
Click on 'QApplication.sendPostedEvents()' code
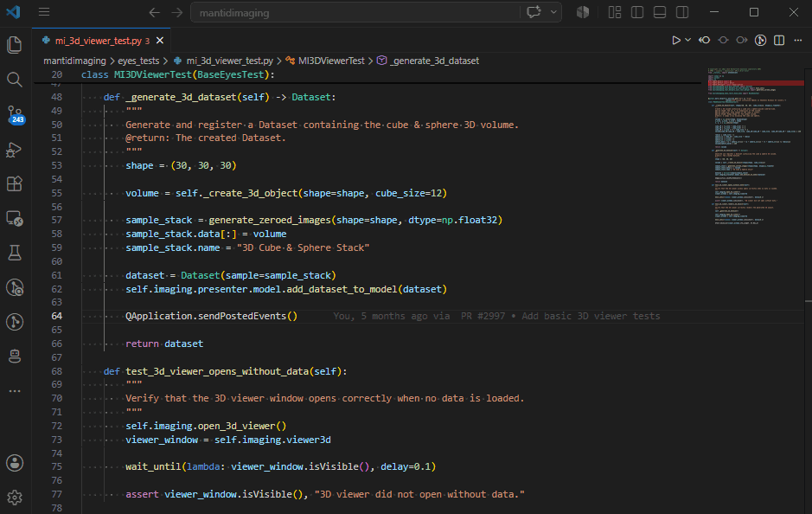point(211,316)
